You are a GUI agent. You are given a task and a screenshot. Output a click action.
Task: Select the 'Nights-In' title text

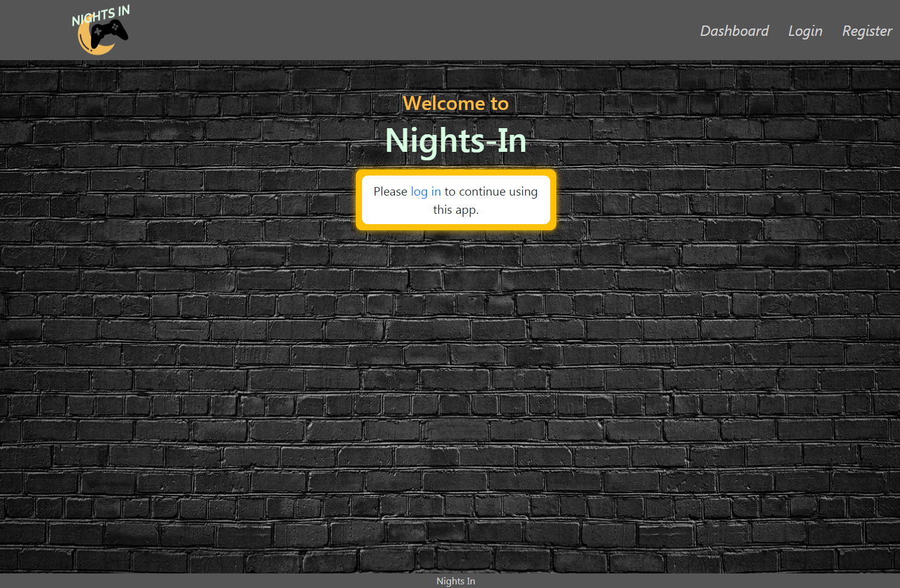[x=455, y=140]
